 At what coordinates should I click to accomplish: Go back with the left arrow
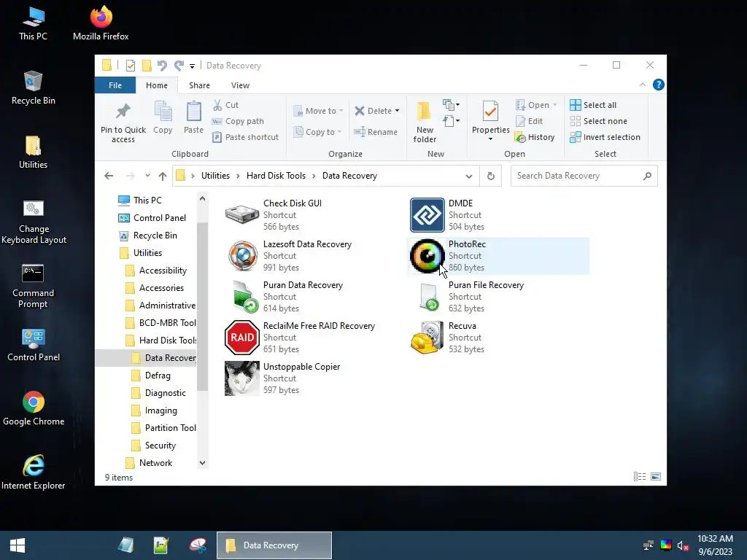click(109, 176)
